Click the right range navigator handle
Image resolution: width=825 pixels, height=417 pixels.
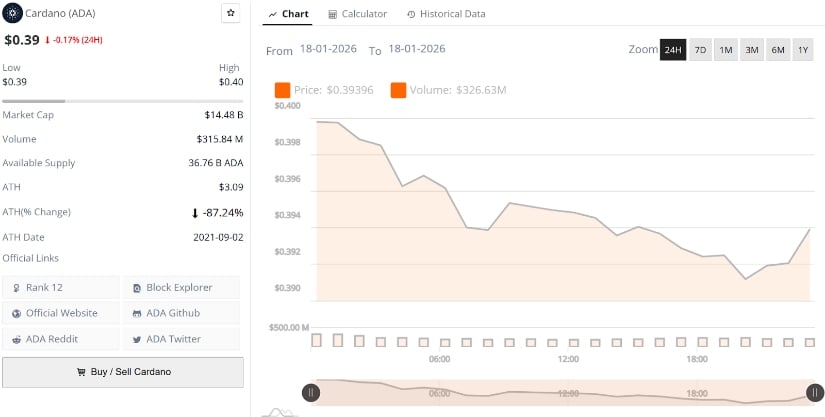(x=815, y=393)
